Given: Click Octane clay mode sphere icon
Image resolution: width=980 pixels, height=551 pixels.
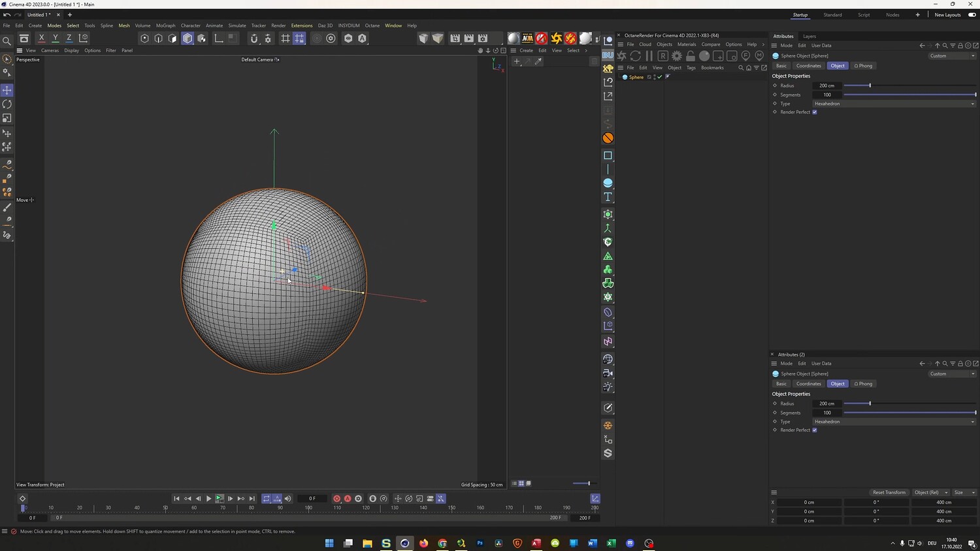Looking at the screenshot, I should tap(704, 56).
